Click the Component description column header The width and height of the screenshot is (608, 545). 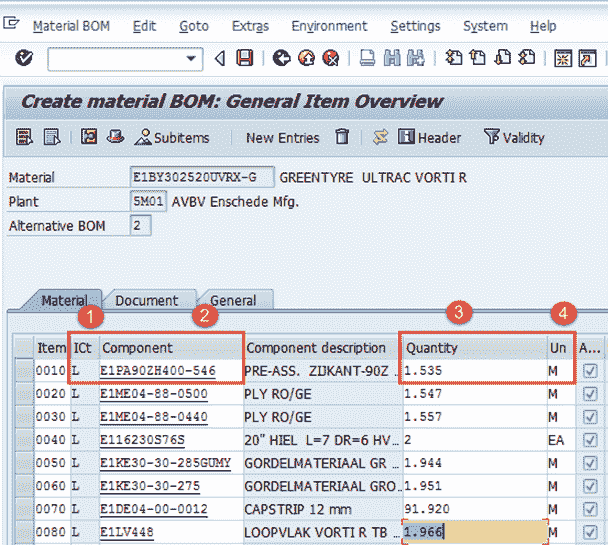(323, 348)
